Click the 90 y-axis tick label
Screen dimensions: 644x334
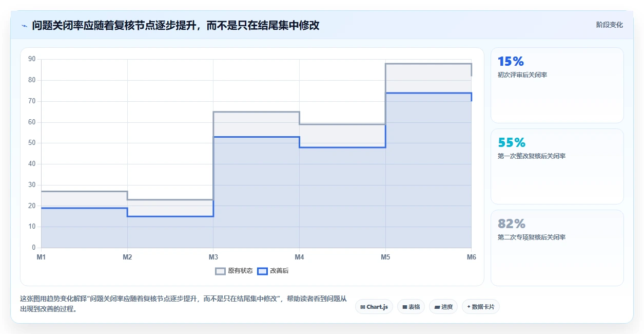pos(32,59)
